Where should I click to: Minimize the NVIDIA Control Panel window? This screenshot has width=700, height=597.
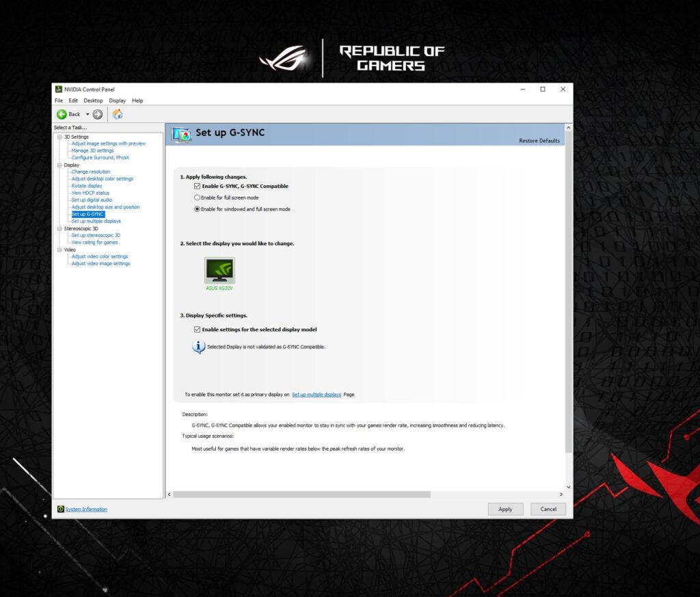point(523,89)
